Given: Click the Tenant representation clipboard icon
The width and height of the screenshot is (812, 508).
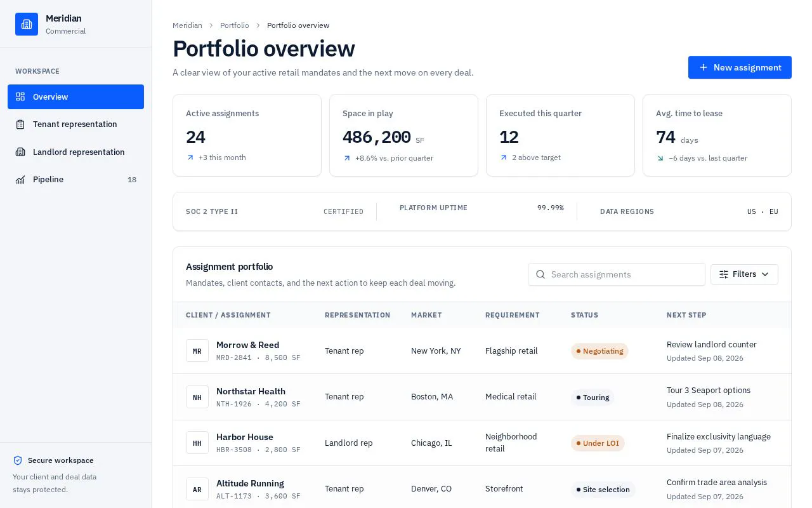Looking at the screenshot, I should (x=20, y=124).
